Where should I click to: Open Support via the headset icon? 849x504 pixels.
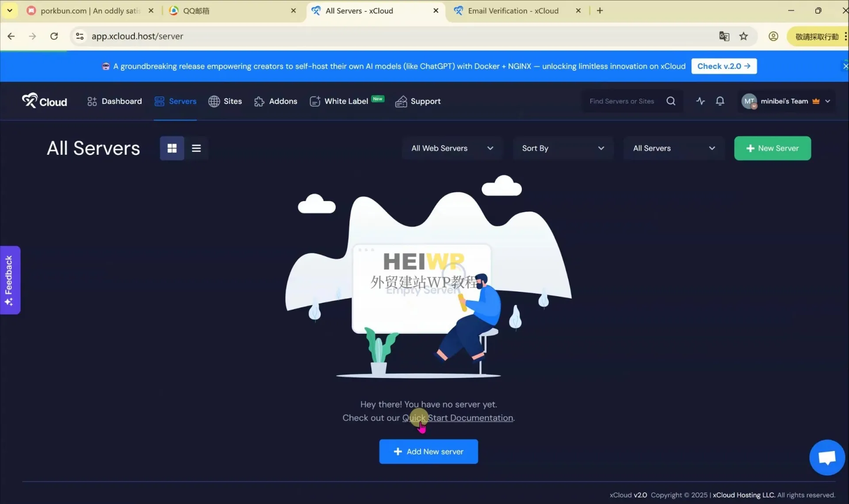pyautogui.click(x=402, y=101)
